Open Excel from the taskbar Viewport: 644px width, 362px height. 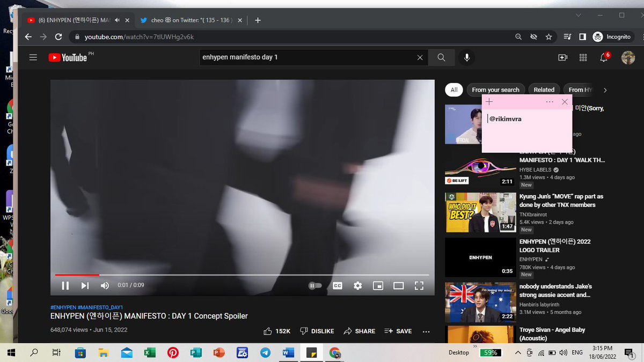150,353
